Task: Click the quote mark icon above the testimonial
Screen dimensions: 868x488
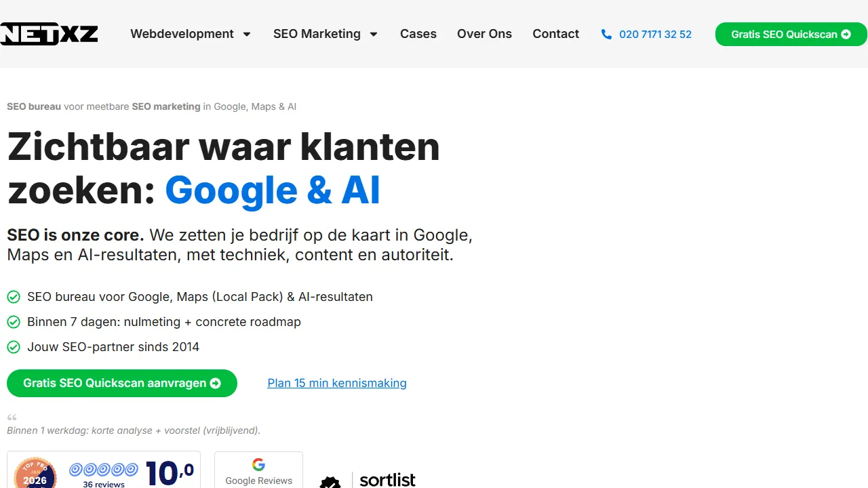Action: pyautogui.click(x=12, y=418)
